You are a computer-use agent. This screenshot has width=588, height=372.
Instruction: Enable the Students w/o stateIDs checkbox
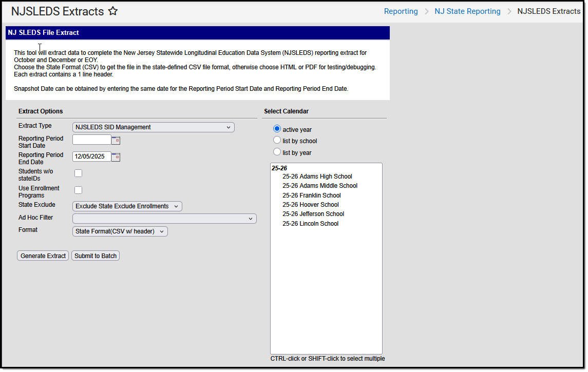click(78, 173)
